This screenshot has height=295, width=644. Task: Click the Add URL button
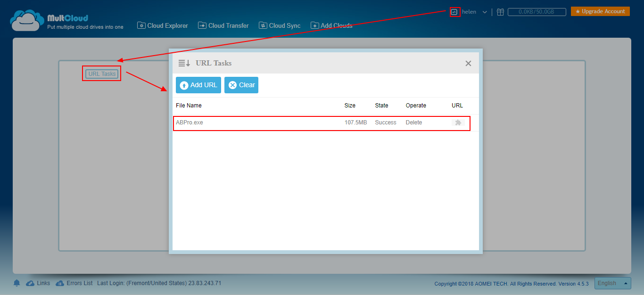tap(198, 85)
